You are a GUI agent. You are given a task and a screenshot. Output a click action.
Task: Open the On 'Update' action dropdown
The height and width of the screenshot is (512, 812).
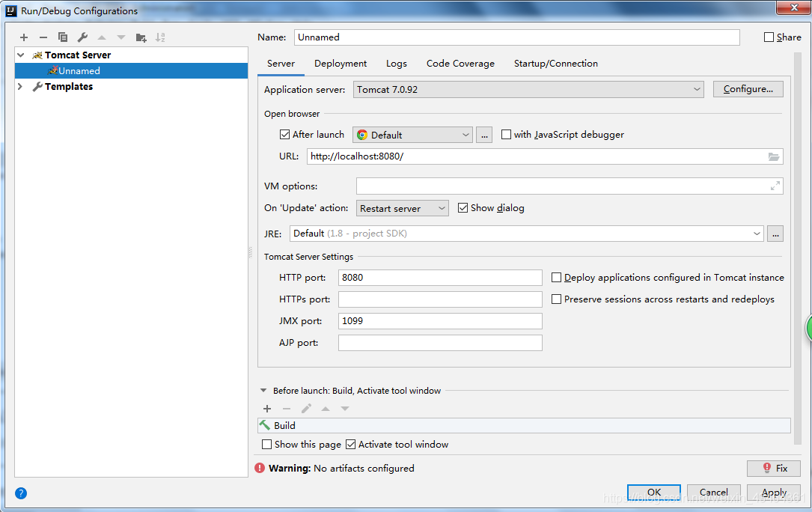pyautogui.click(x=403, y=208)
